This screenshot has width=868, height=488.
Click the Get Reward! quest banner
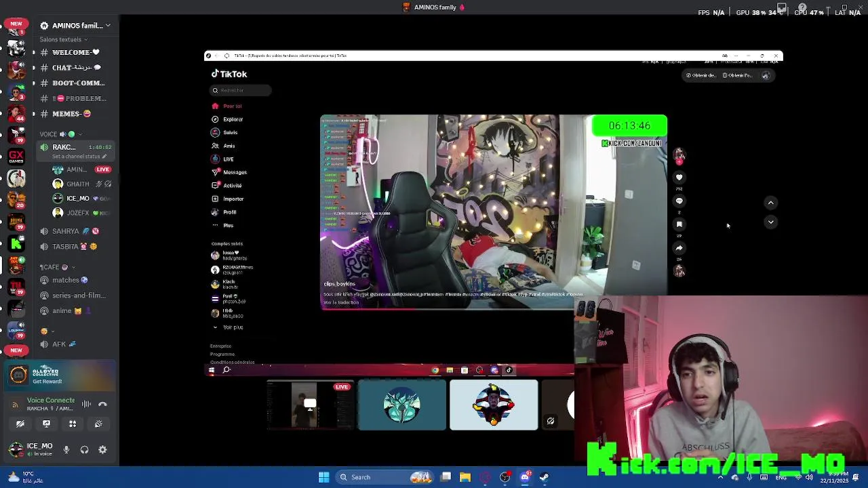tap(61, 375)
